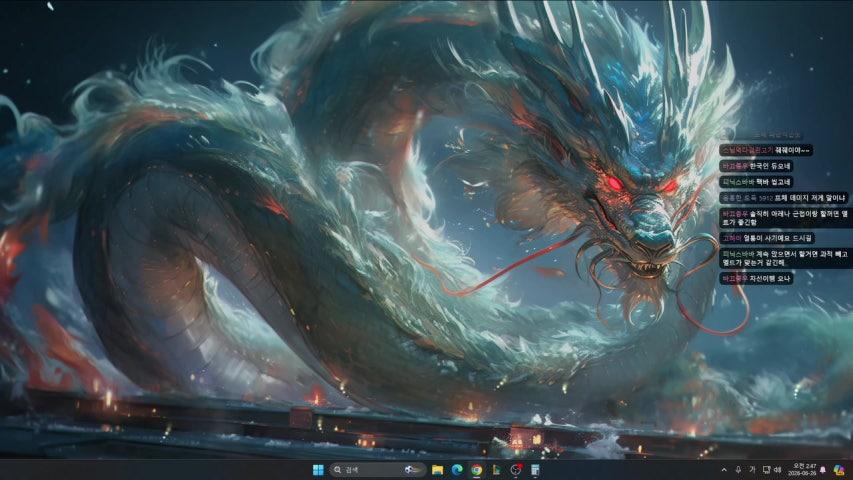Image resolution: width=853 pixels, height=480 pixels.
Task: Click chat message ending 핵바 벌고네
Action: [757, 182]
